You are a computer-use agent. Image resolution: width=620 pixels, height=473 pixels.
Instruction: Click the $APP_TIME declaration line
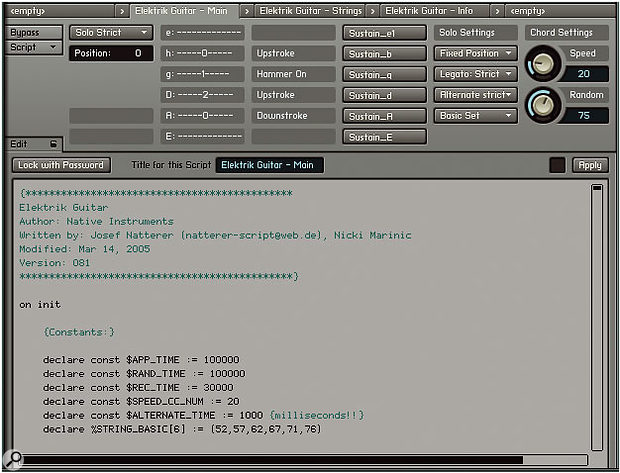141,360
